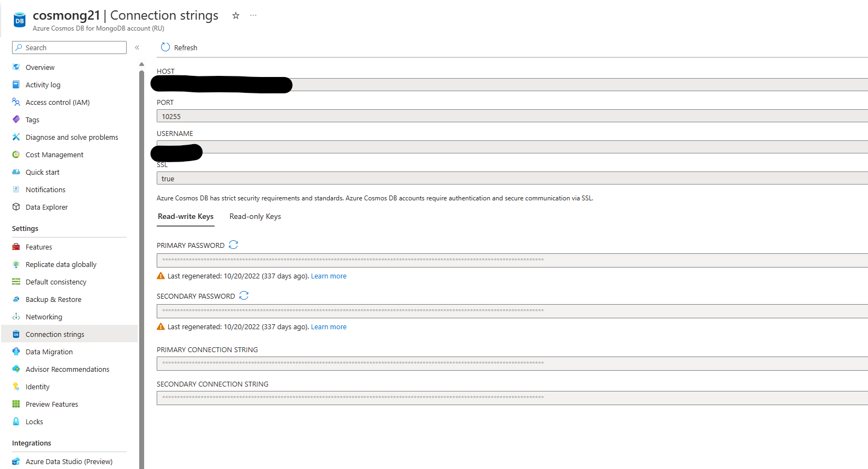This screenshot has width=868, height=469.
Task: Open the Activity log icon
Action: 16,85
